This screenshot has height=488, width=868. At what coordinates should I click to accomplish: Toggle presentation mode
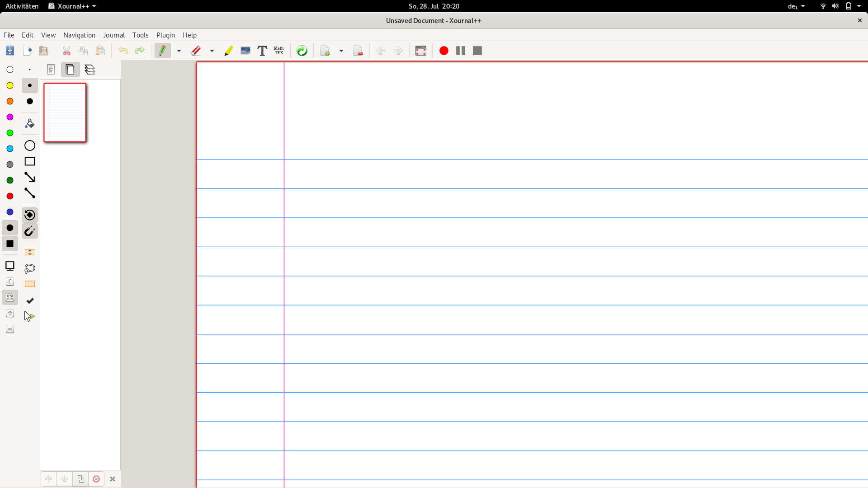coord(421,51)
